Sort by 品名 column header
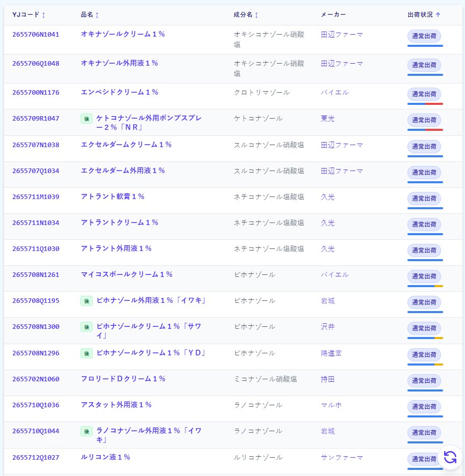 pyautogui.click(x=90, y=15)
